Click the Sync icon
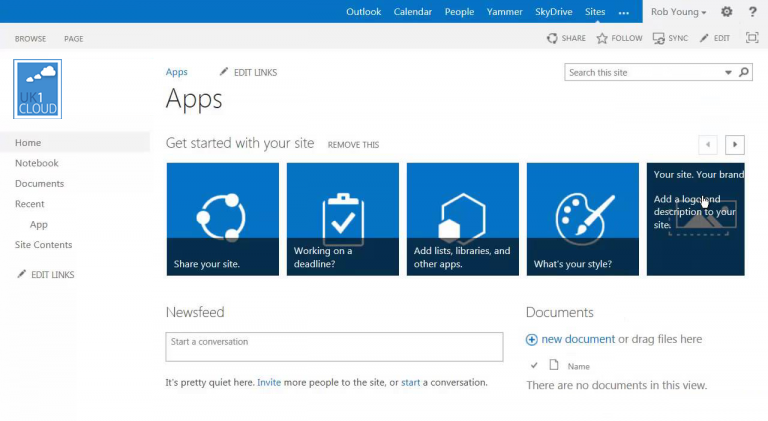Screen dimensions: 768x421 (x=659, y=38)
